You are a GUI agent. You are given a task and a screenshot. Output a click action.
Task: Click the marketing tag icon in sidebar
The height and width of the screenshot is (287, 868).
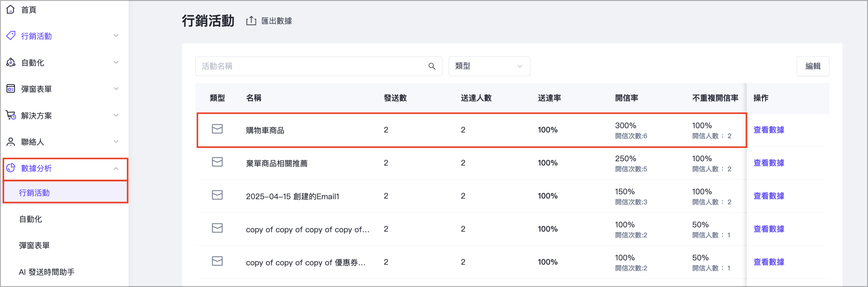pos(11,36)
